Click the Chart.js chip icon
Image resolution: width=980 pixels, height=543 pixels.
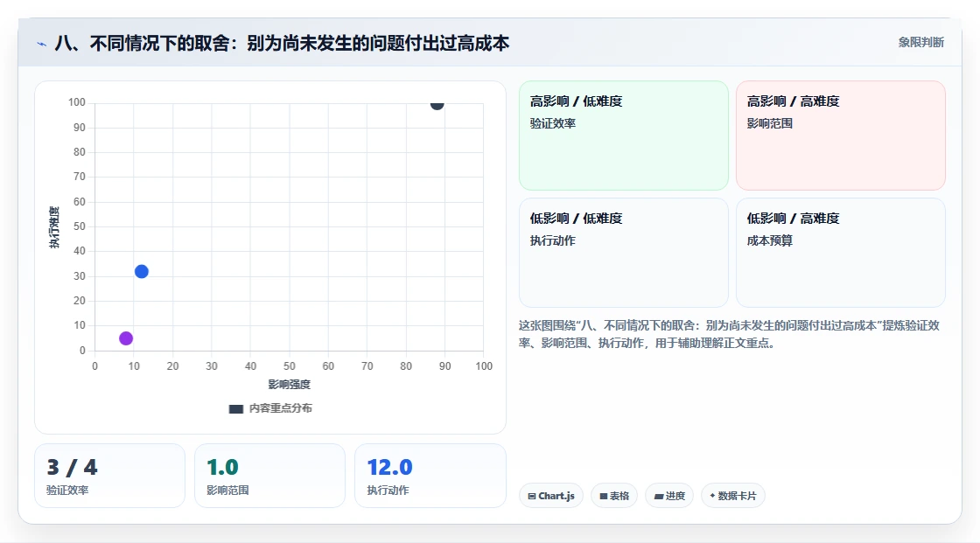(x=532, y=496)
